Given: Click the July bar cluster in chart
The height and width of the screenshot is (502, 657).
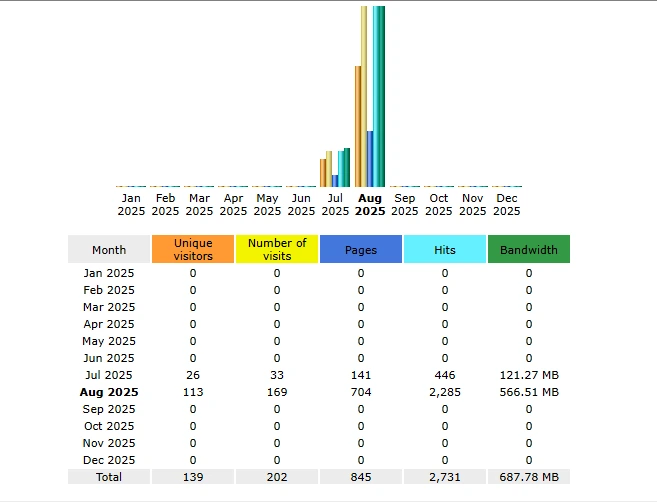Looking at the screenshot, I should (335, 170).
